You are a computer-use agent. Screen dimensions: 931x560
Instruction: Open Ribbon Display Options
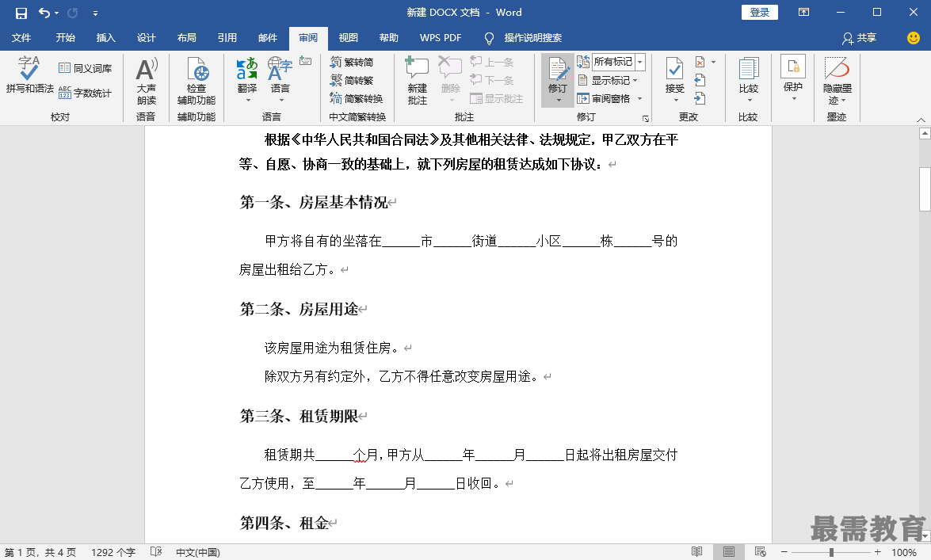pyautogui.click(x=803, y=13)
